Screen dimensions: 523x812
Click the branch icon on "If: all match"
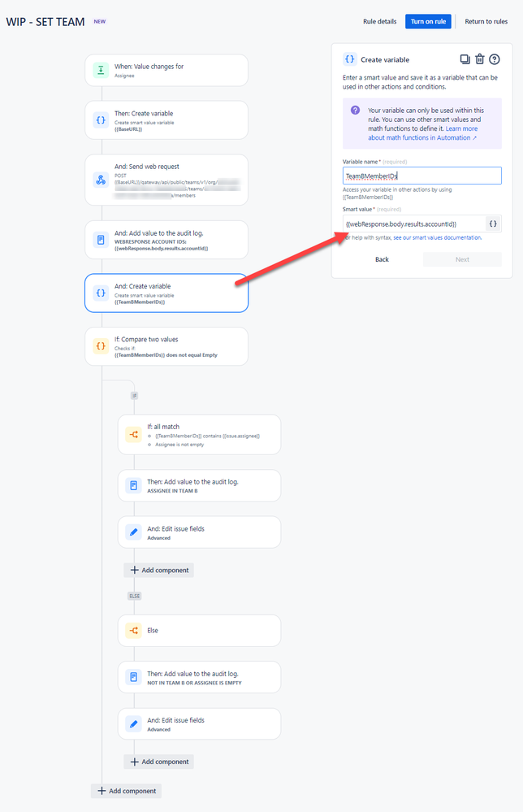[133, 434]
